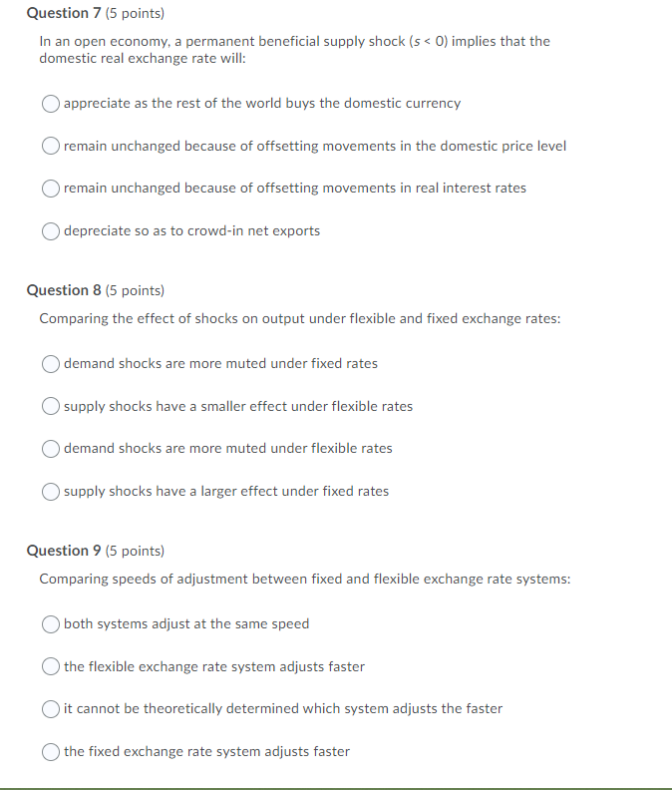Select 'appreciate as the rest of the world buys' option
Image resolution: width=672 pixels, height=790 pixels.
tap(51, 104)
